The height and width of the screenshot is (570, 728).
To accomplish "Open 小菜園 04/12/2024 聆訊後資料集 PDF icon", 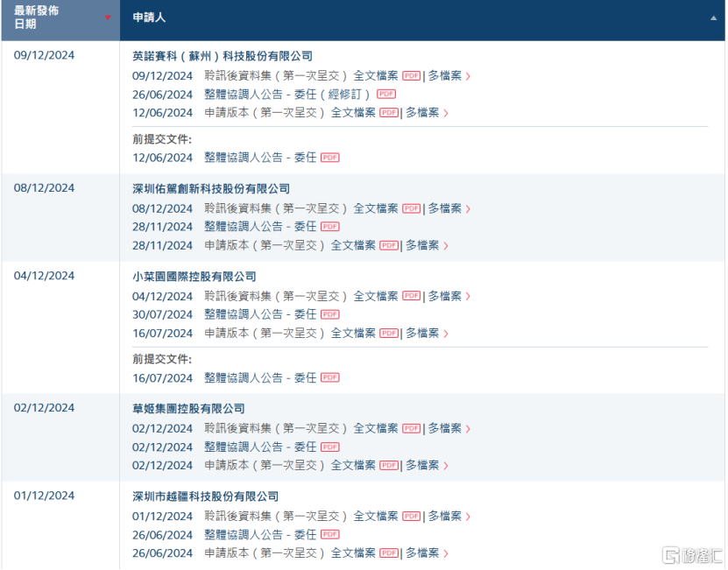I will coord(412,296).
